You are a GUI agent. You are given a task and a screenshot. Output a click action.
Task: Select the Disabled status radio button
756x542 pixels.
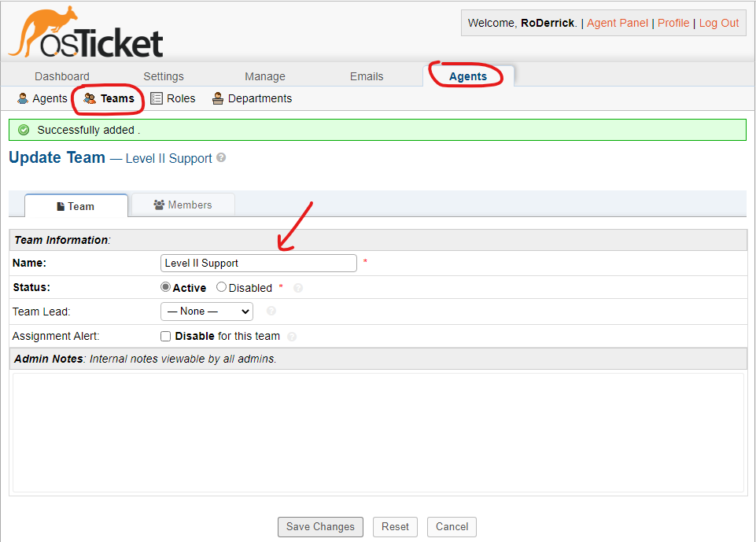click(x=221, y=287)
